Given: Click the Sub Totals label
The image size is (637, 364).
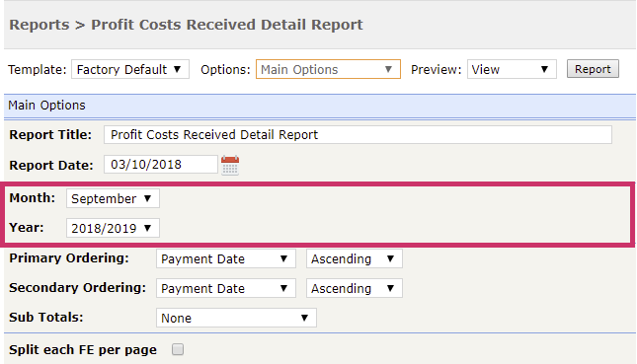Looking at the screenshot, I should tap(46, 317).
